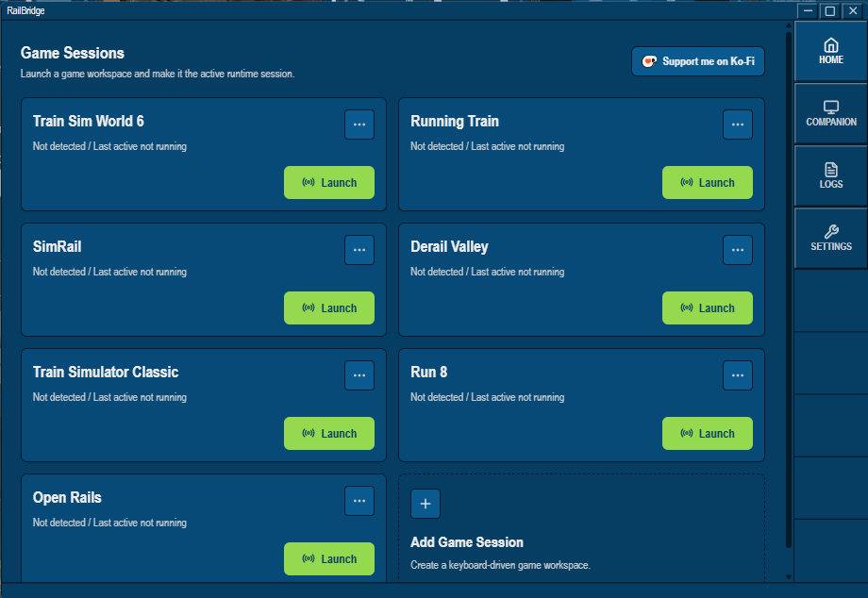Image resolution: width=868 pixels, height=598 pixels.
Task: Click scrollbar up arrow
Action: point(789,25)
